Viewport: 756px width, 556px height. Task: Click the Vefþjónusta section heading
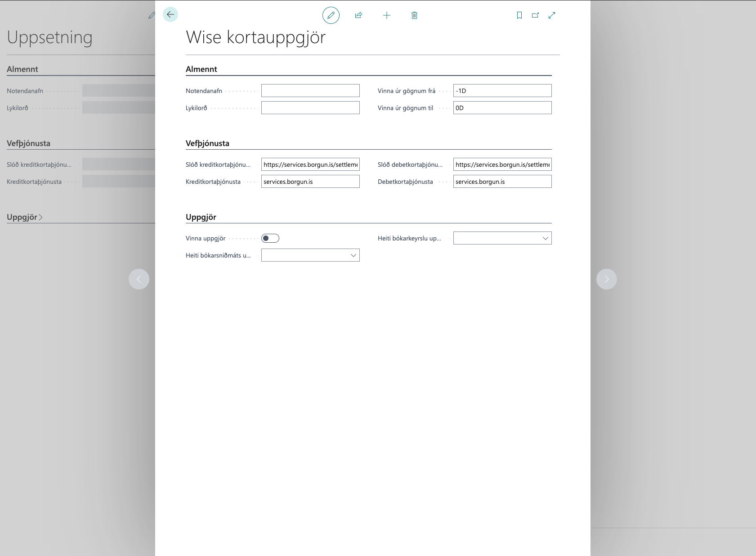tap(207, 143)
